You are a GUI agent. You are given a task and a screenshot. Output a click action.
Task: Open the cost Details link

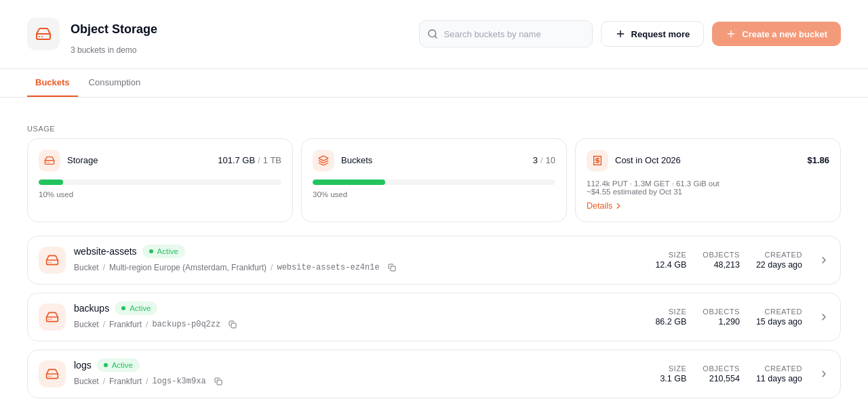tap(604, 206)
